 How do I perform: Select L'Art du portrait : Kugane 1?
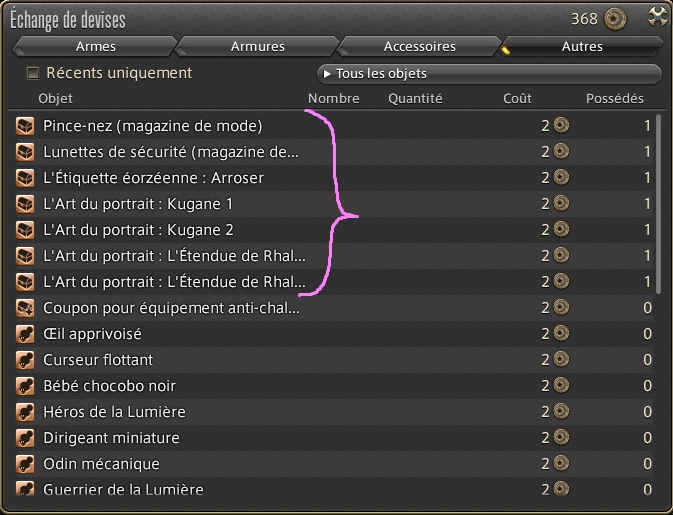tap(138, 204)
